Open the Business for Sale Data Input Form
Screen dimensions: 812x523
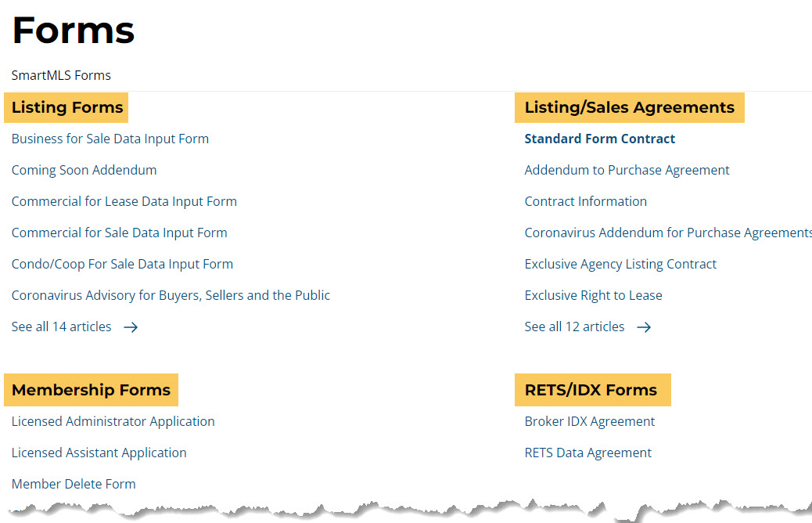point(110,139)
